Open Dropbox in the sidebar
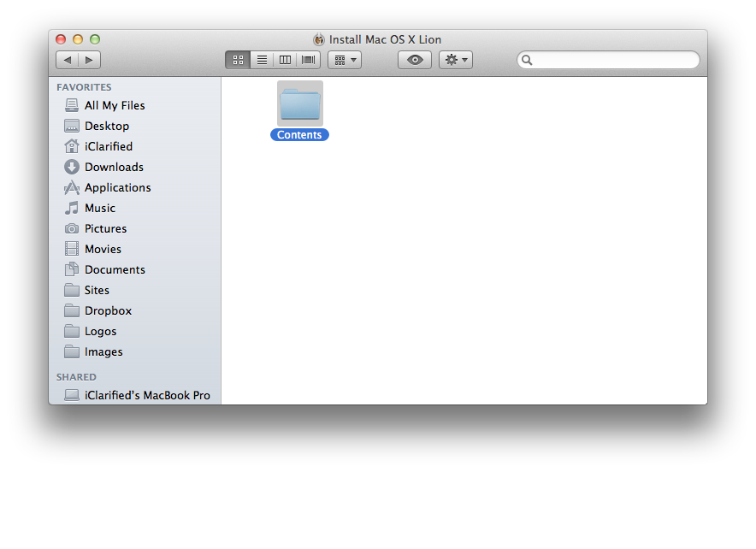The image size is (756, 549). tap(108, 311)
